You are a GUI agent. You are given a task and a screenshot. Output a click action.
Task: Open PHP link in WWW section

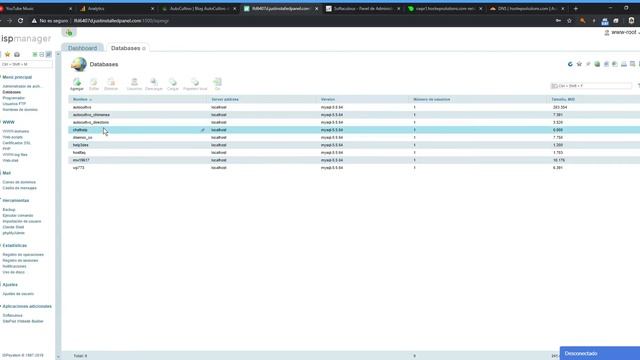(x=6, y=149)
